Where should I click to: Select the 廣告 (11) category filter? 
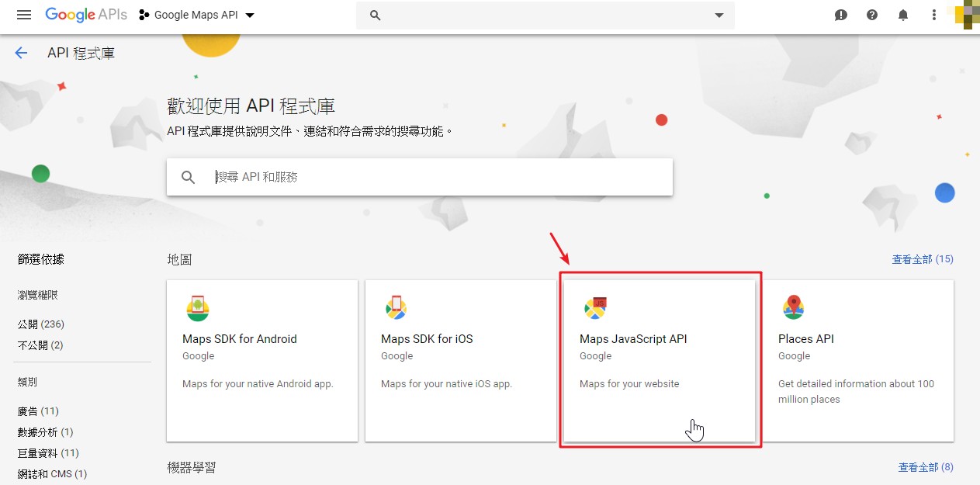[x=38, y=411]
